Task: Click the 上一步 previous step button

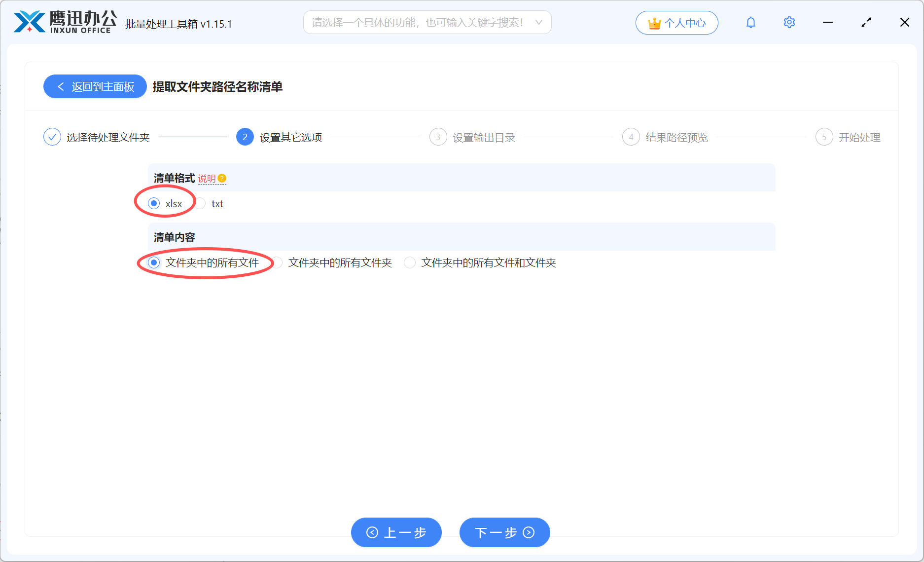Action: (396, 532)
